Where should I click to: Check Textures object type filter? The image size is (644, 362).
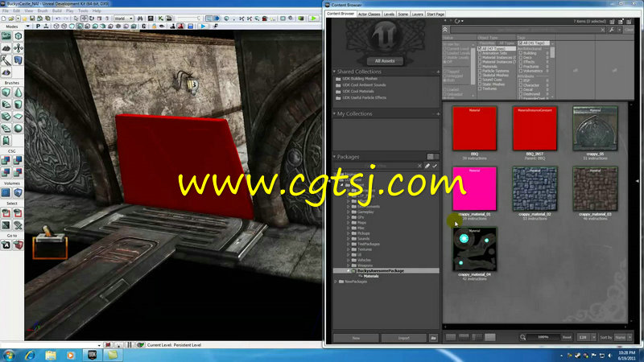click(480, 88)
